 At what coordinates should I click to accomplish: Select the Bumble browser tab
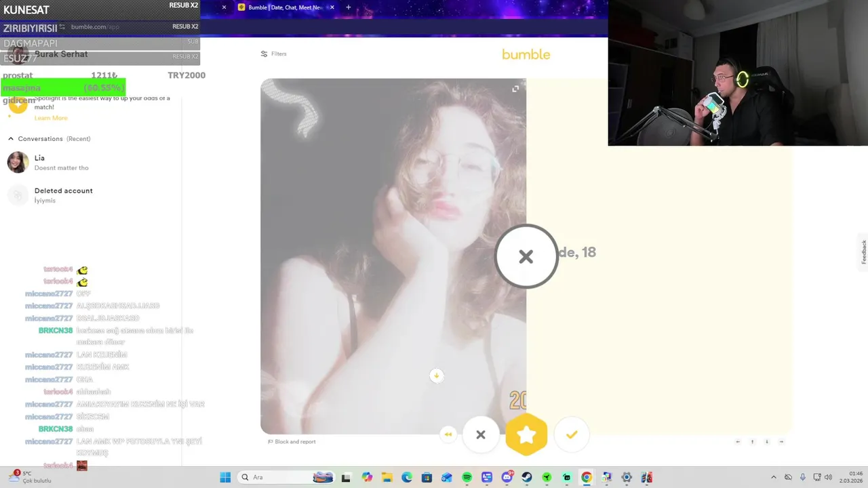285,7
